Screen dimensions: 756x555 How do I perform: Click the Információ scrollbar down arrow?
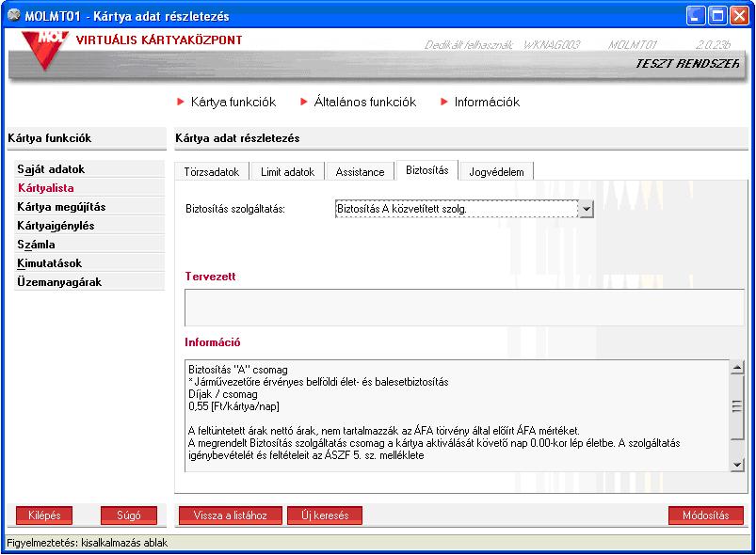pyautogui.click(x=737, y=465)
